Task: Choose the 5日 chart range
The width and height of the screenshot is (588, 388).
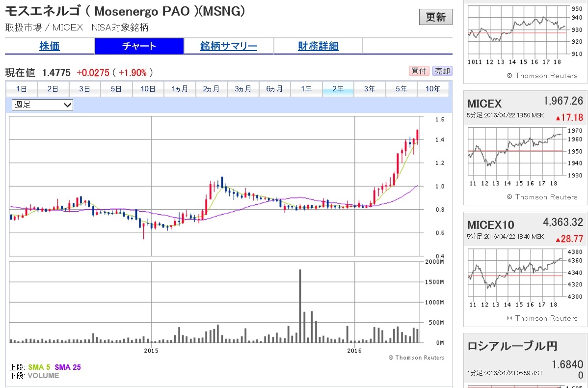Action: pyautogui.click(x=116, y=89)
